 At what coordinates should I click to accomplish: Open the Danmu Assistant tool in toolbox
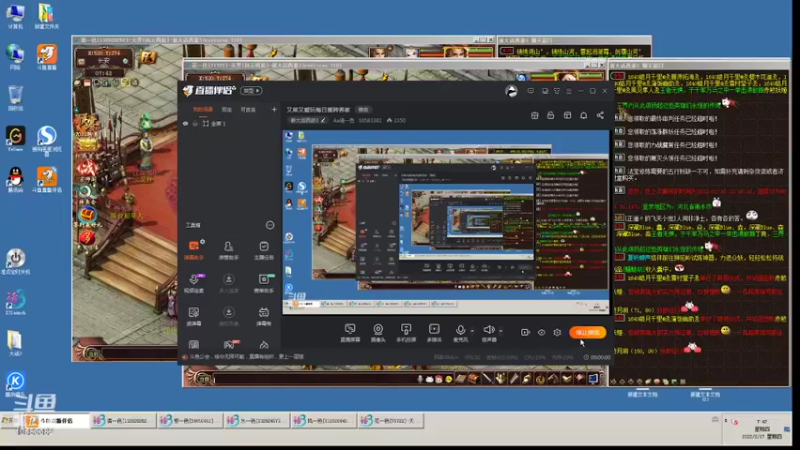(x=194, y=249)
